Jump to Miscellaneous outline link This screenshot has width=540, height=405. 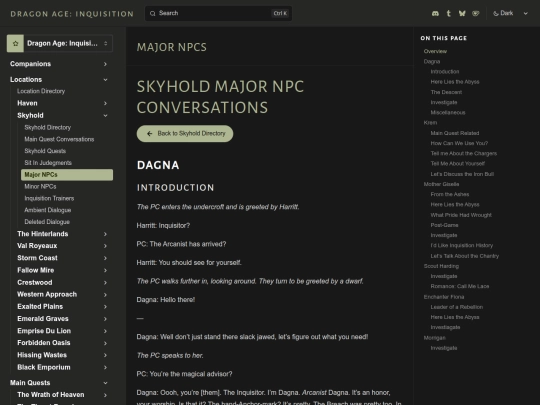(x=448, y=113)
